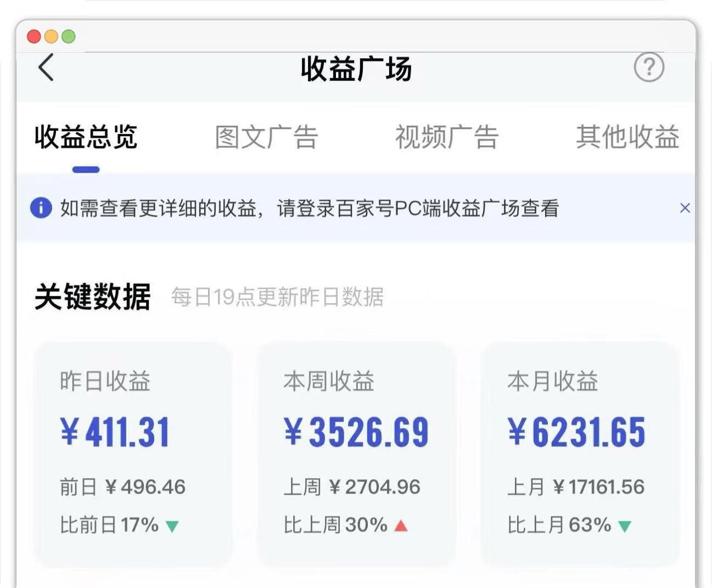Viewport: 712px width, 588px height.
Task: Click the red up triangle beside 比上周 30%
Action: click(401, 526)
